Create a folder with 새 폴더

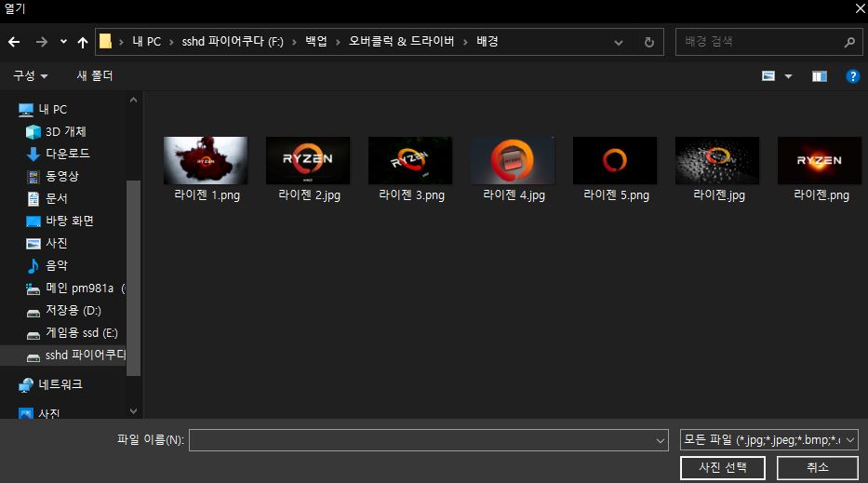95,75
